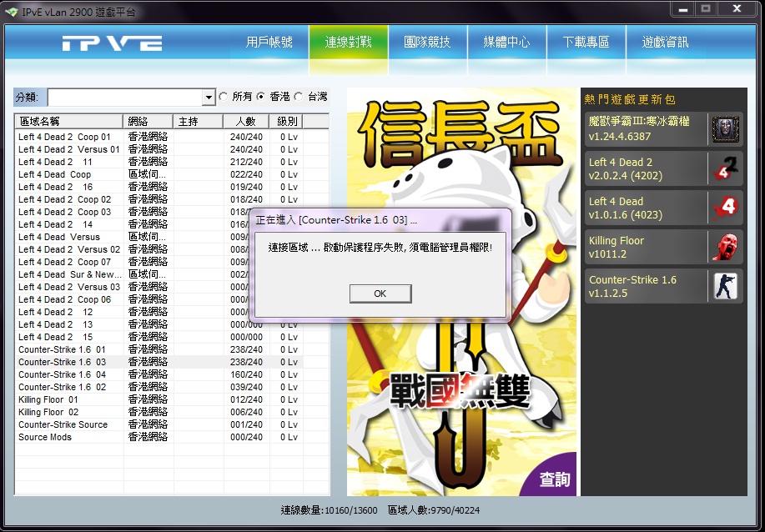Go to the 媒體中心 tab
The height and width of the screenshot is (532, 765).
coord(507,43)
